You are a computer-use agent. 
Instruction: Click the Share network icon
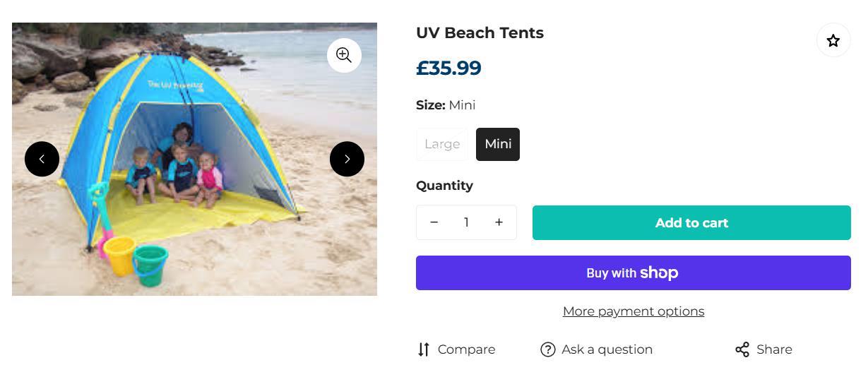click(742, 349)
